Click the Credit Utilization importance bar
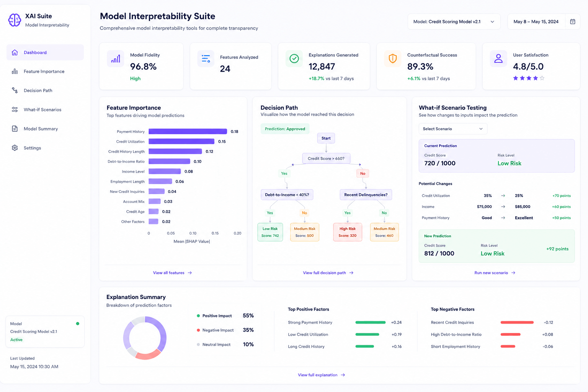The height and width of the screenshot is (392, 588). tap(181, 142)
